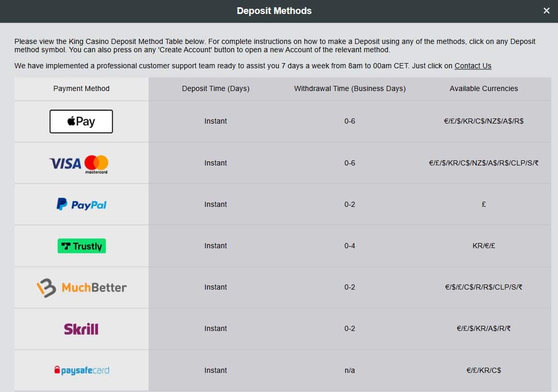Click the Deposit Time (Days) header

pyautogui.click(x=215, y=88)
